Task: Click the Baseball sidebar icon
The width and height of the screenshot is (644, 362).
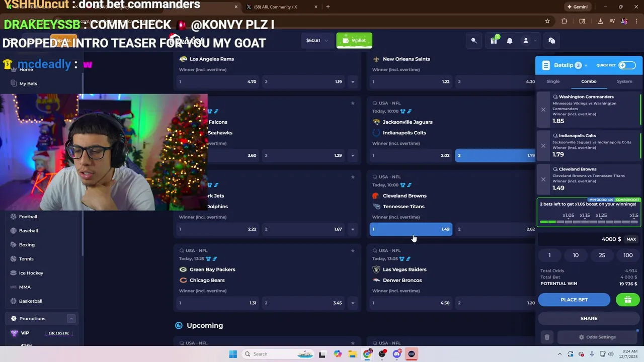Action: pos(14,231)
